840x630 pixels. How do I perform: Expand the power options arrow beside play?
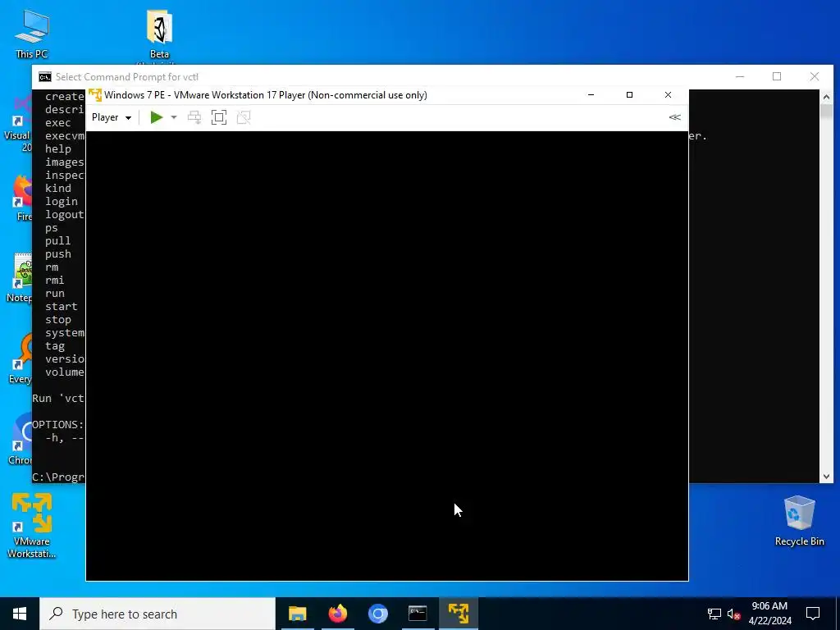tap(174, 117)
